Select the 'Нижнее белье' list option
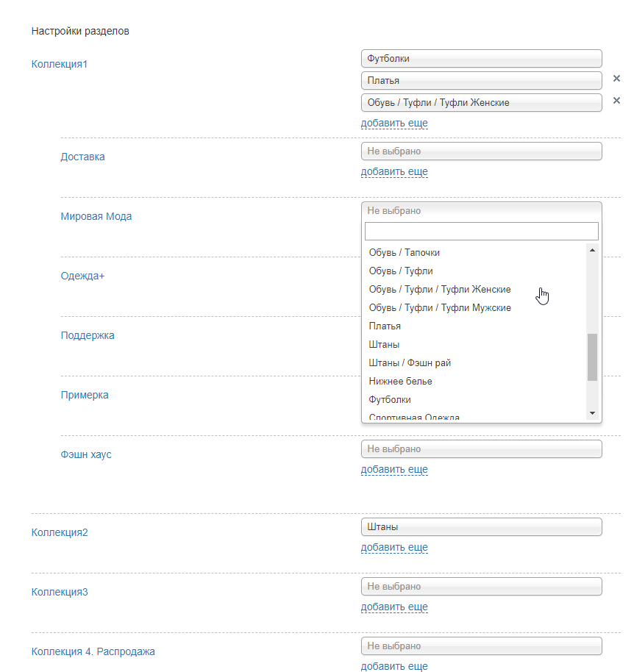Screen dimensions: 634x672 pyautogui.click(x=401, y=382)
